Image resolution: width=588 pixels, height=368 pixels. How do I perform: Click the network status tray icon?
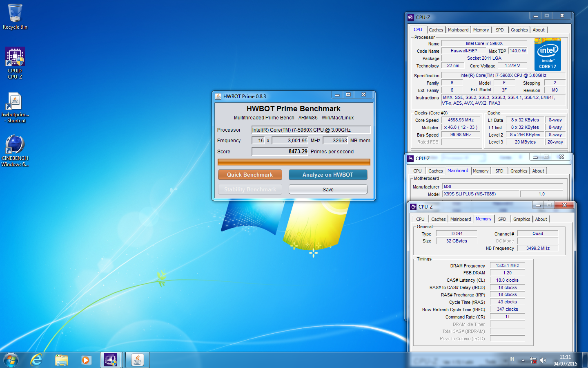[533, 360]
